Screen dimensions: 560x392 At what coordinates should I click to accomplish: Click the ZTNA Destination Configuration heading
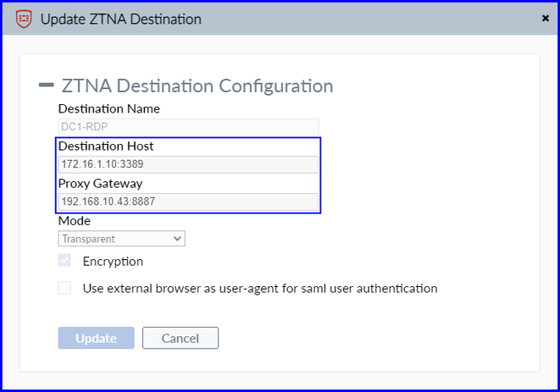click(197, 86)
